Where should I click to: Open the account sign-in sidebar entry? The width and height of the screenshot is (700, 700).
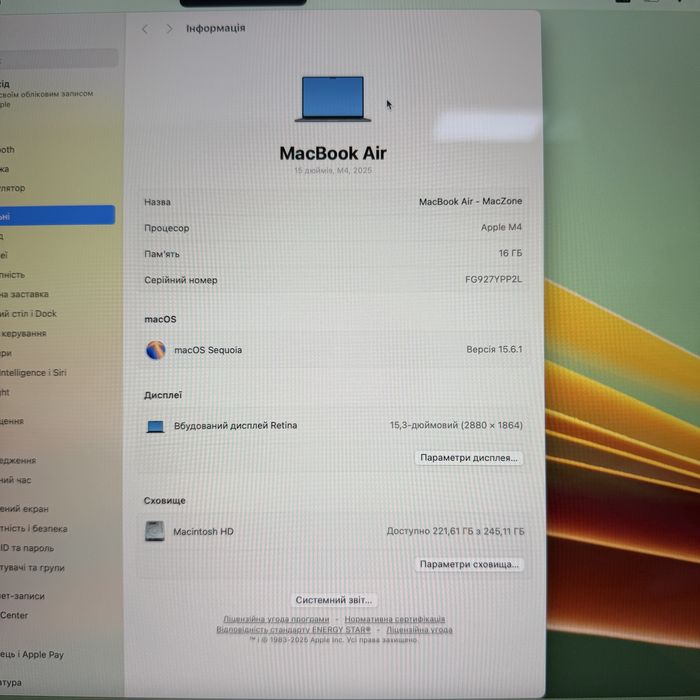[47, 94]
